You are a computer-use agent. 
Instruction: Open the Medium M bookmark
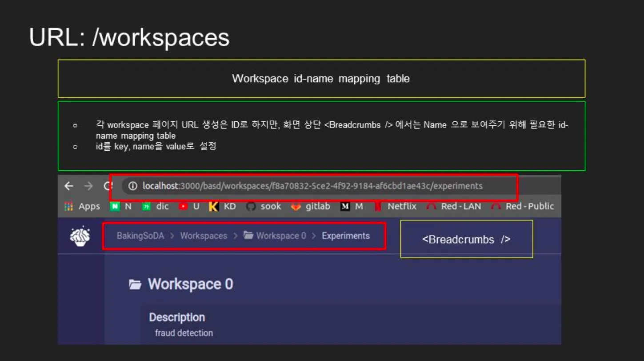point(352,206)
